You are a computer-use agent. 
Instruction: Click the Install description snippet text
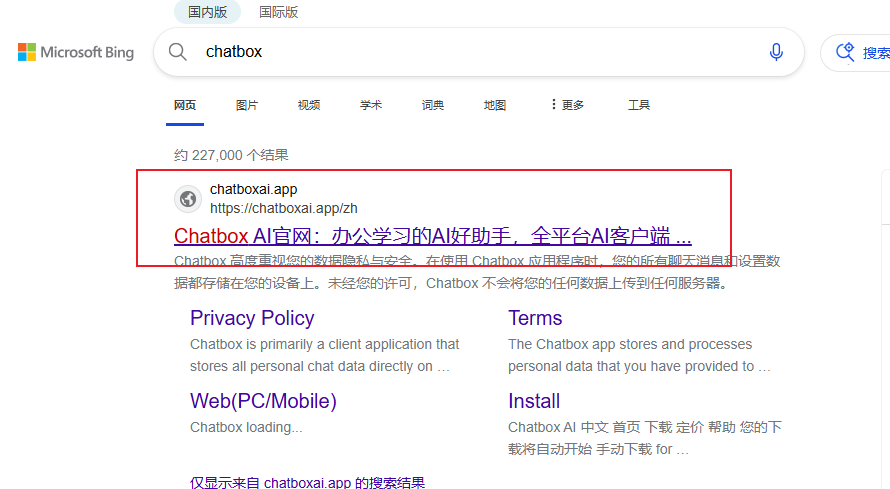tap(645, 438)
